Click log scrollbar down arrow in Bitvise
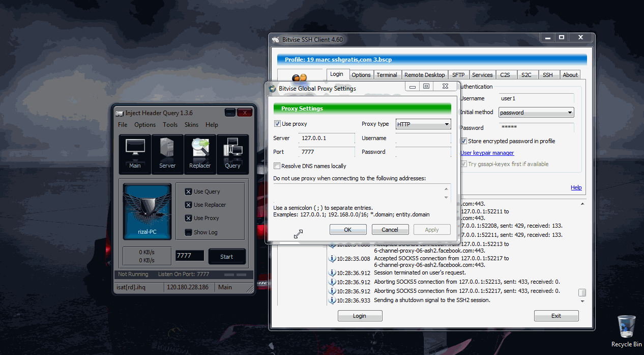 pyautogui.click(x=582, y=302)
